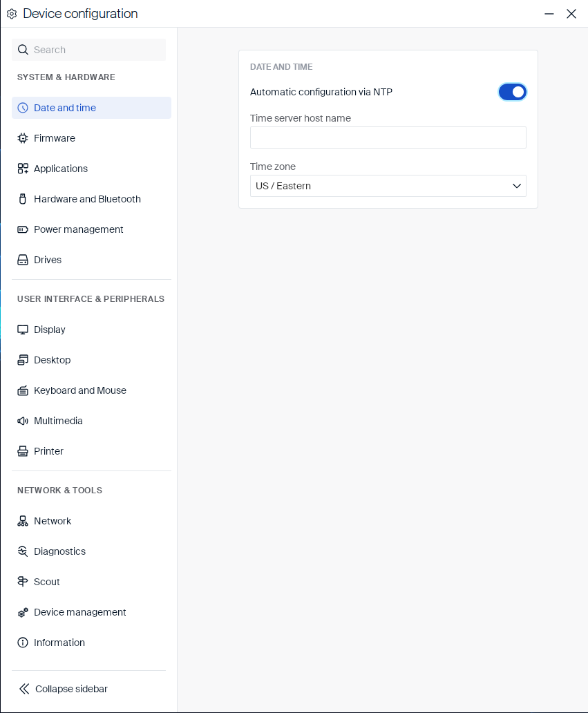
Task: Go to Hardware and Bluetooth settings
Action: [91, 199]
